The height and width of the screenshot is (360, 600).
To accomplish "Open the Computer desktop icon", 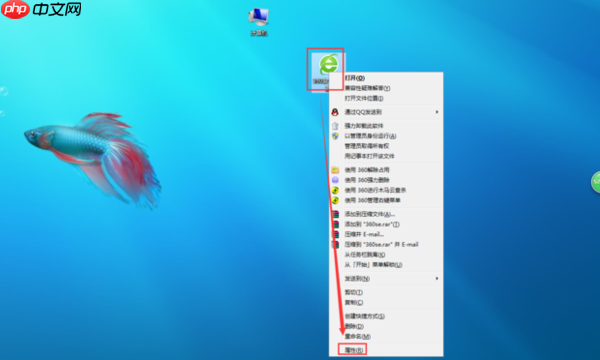I will click(259, 21).
